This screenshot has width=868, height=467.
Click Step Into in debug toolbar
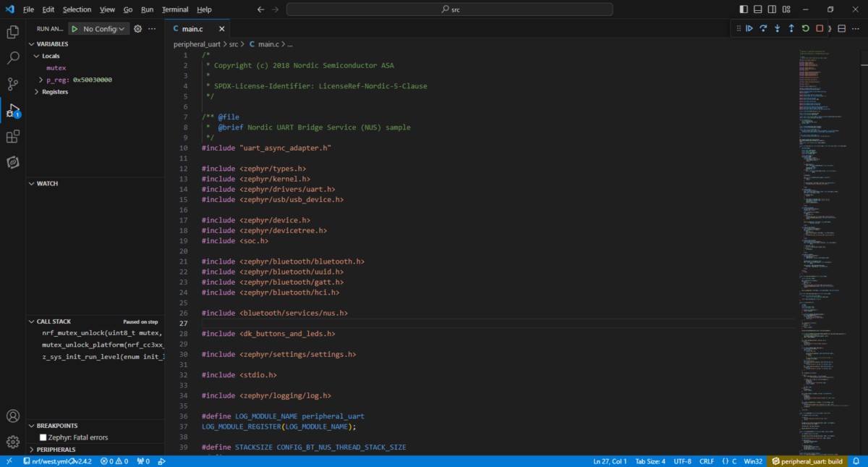point(778,28)
